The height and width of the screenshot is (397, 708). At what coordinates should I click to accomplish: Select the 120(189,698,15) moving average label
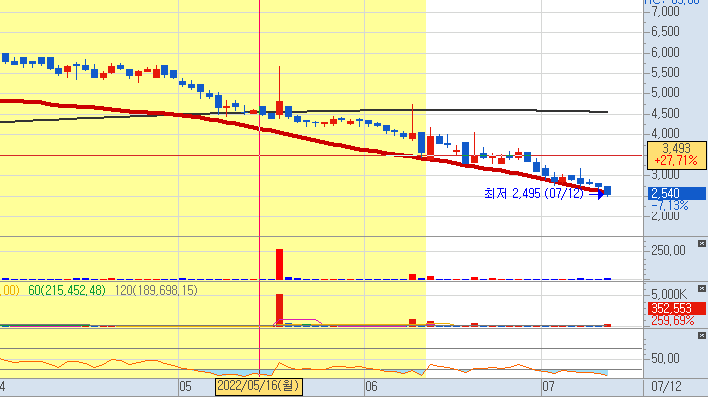coord(156,290)
